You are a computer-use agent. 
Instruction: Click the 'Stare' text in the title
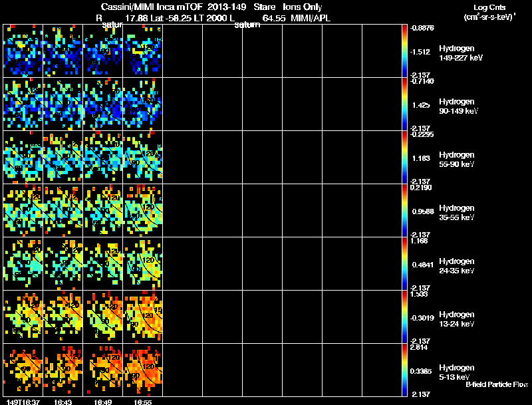pyautogui.click(x=264, y=7)
